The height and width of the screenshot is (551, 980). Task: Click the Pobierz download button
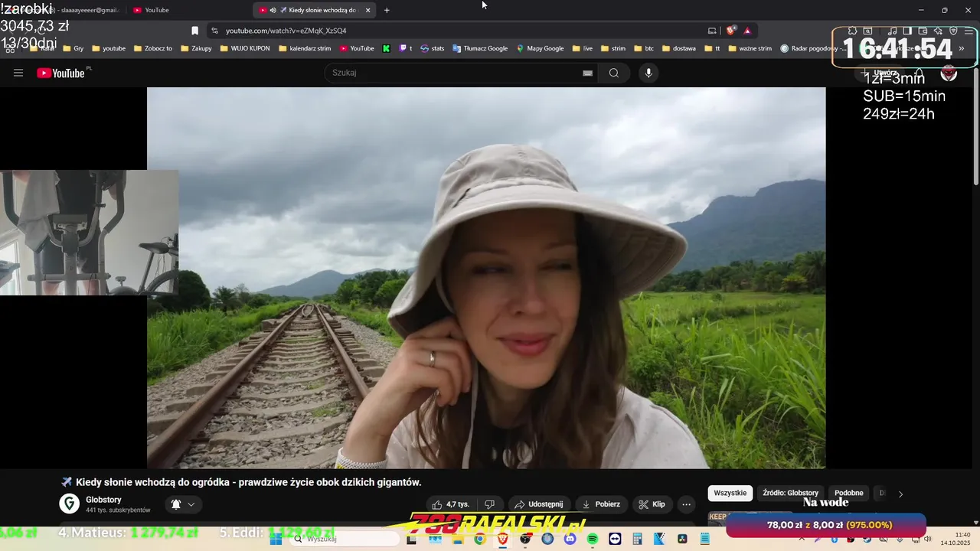[x=601, y=504]
